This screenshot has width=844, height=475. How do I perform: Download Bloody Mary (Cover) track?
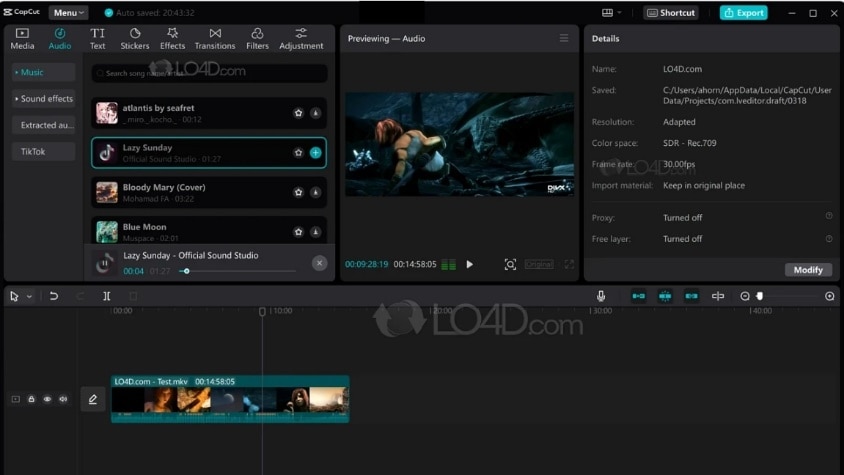315,192
